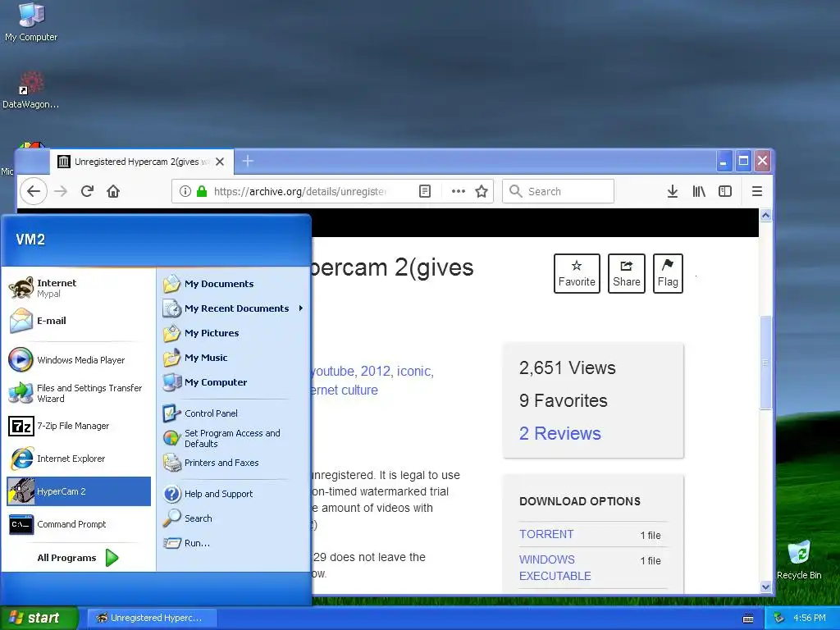Click the 2012 topic link

coord(375,372)
